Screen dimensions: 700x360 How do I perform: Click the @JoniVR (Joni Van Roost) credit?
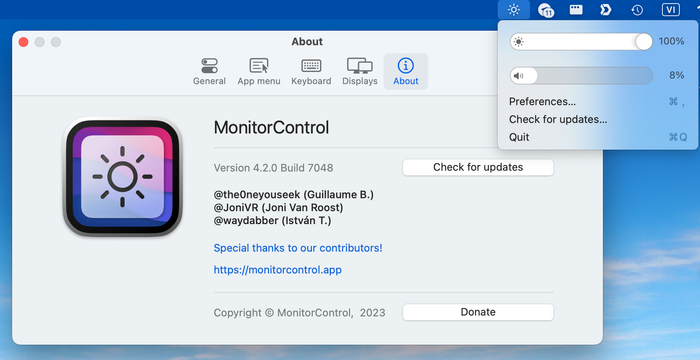coord(278,208)
